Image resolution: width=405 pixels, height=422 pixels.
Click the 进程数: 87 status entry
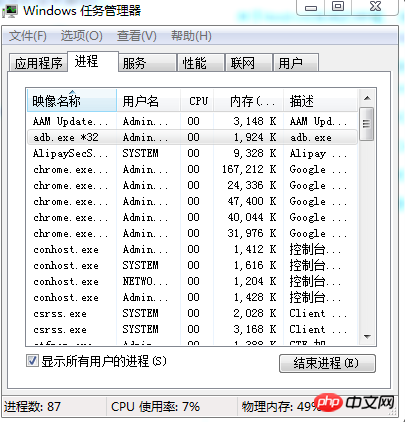[32, 407]
